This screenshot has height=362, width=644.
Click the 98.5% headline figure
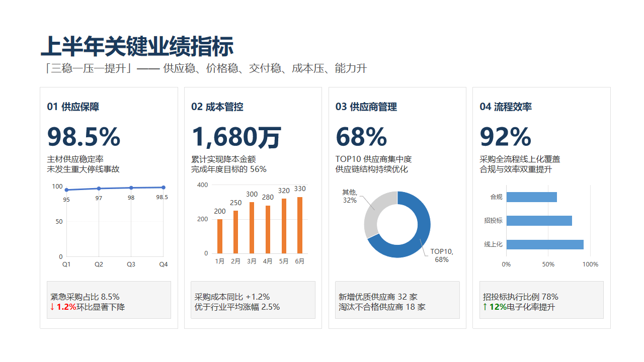pos(84,137)
